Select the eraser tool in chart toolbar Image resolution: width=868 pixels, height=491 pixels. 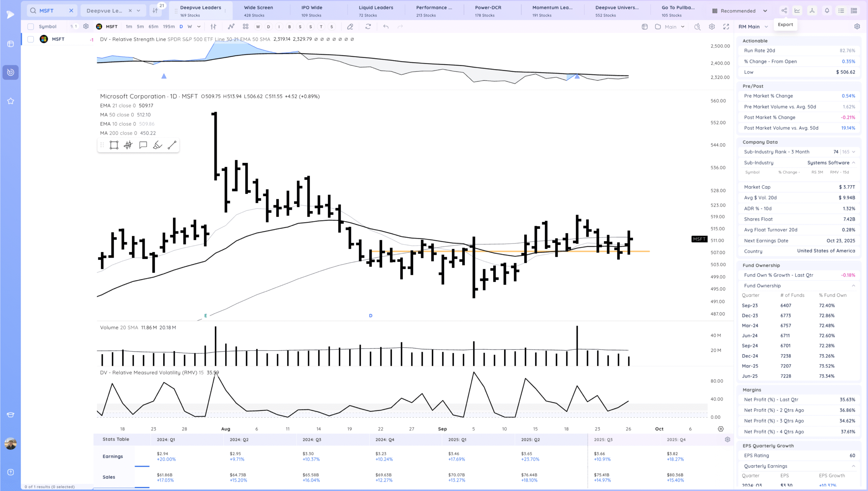tap(350, 26)
